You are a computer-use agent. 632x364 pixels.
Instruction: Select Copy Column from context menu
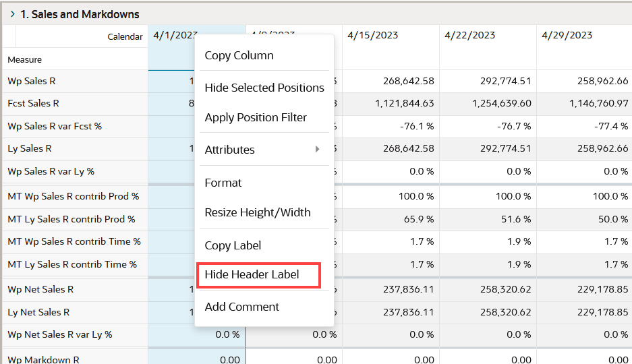pyautogui.click(x=239, y=55)
